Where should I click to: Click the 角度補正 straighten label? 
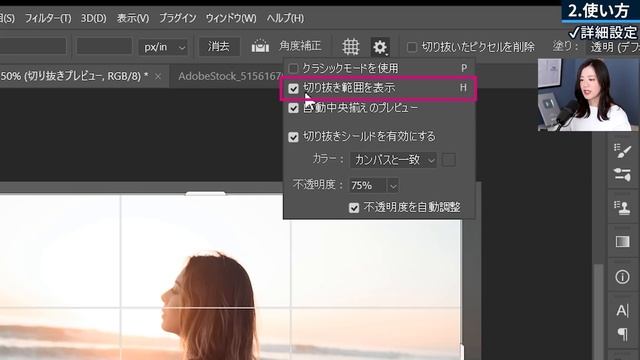tap(300, 46)
